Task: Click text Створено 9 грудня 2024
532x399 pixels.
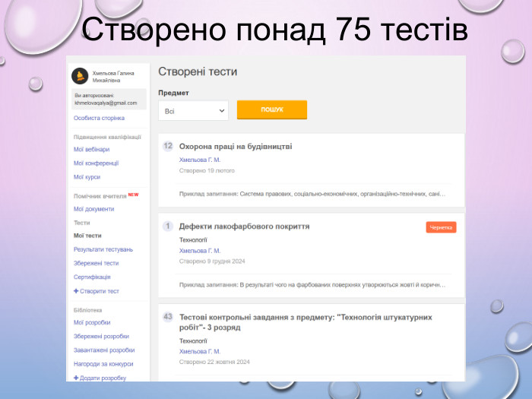Action: point(212,261)
